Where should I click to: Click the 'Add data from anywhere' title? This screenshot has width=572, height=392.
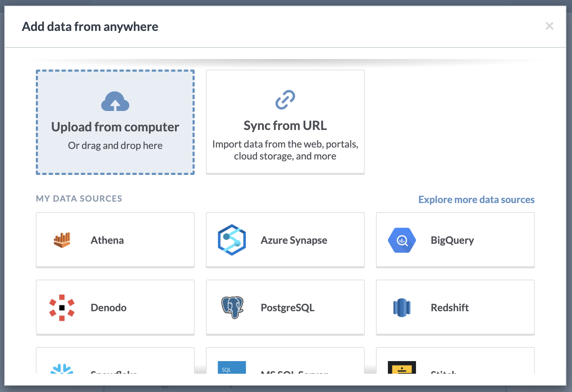(90, 27)
